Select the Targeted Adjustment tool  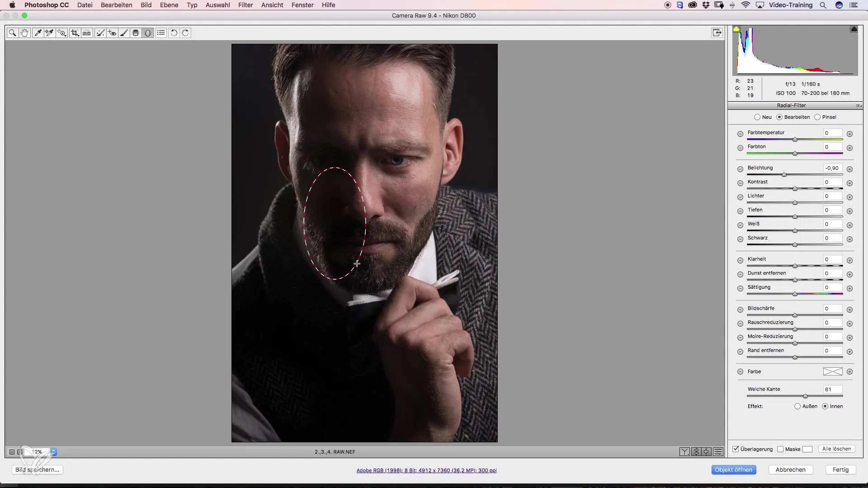[62, 33]
